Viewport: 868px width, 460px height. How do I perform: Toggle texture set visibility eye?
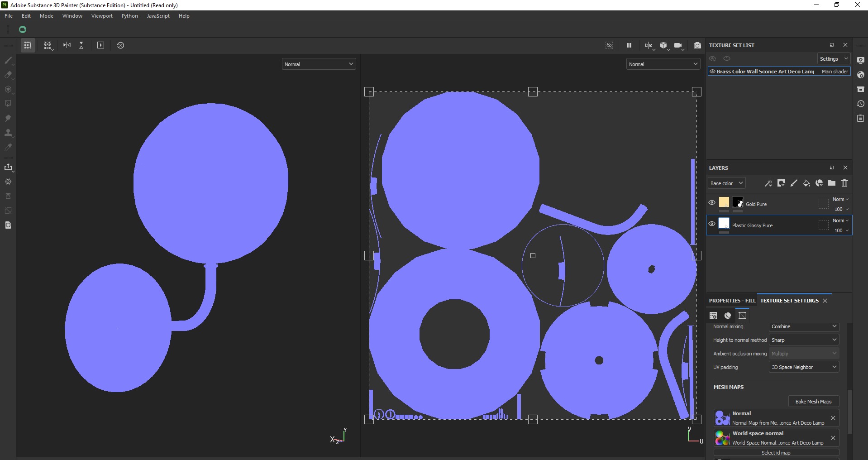click(x=712, y=72)
